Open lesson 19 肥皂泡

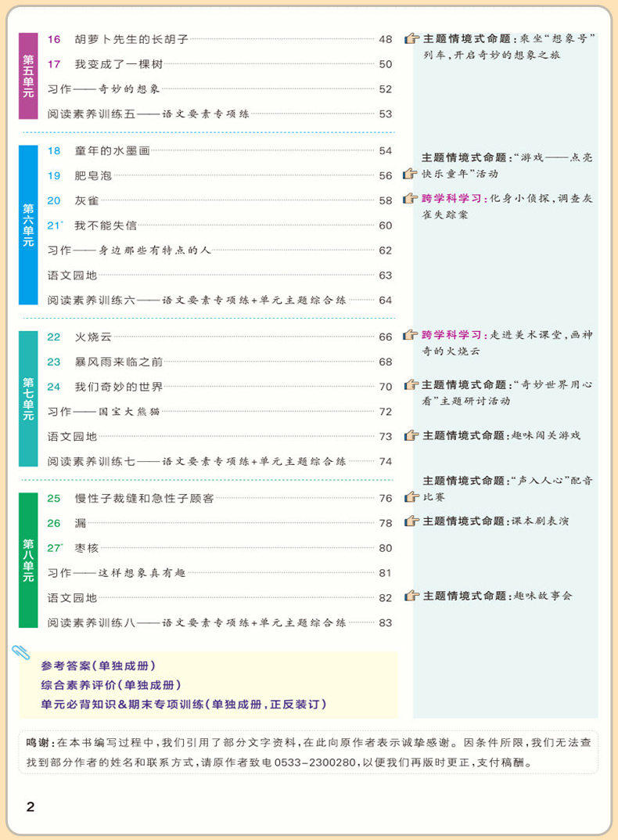point(220,175)
